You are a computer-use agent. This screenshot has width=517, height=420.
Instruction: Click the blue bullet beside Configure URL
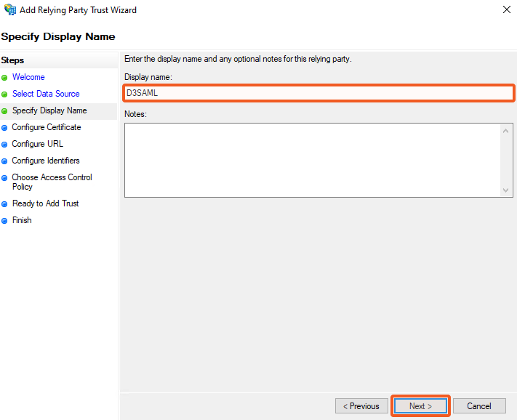pos(4,145)
